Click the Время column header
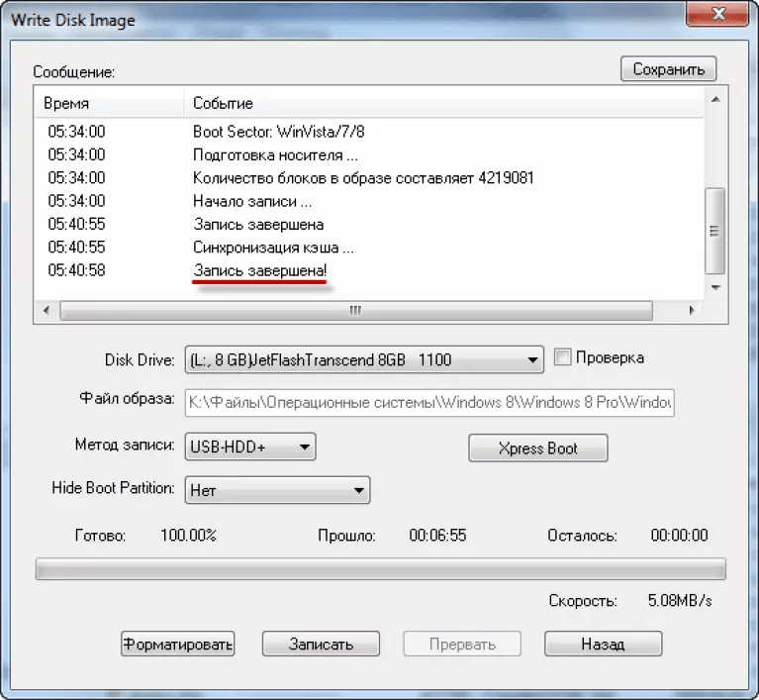The height and width of the screenshot is (700, 759). pos(110,103)
